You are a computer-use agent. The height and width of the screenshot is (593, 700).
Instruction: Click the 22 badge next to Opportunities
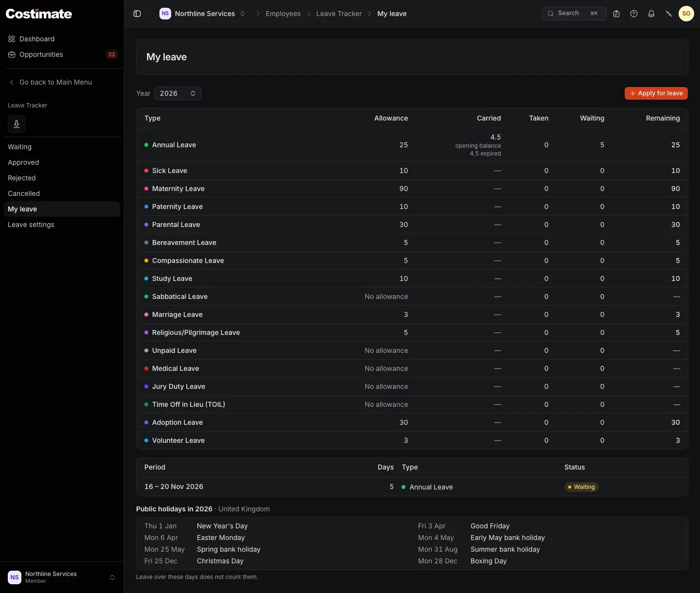pyautogui.click(x=112, y=54)
